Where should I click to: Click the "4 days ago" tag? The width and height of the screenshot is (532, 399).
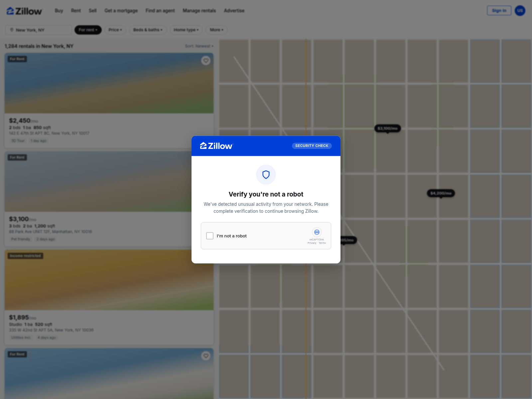point(47,338)
